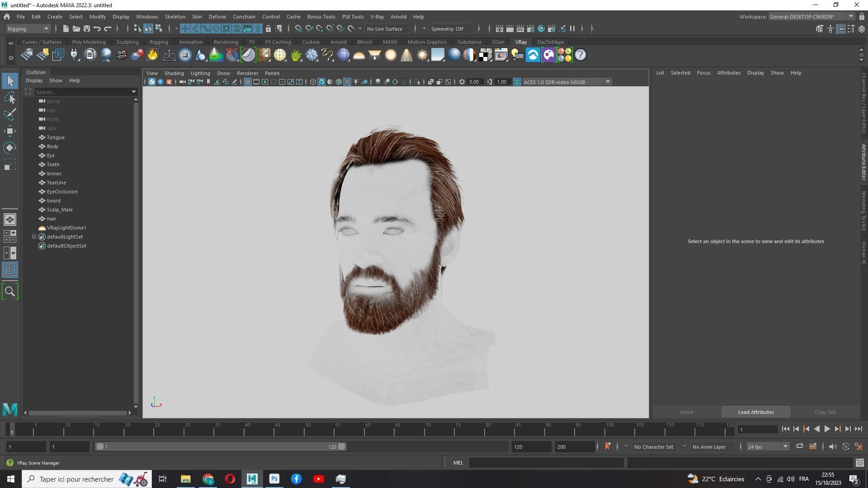Open a scene with folder icon
This screenshot has height=488, width=868.
[76, 29]
